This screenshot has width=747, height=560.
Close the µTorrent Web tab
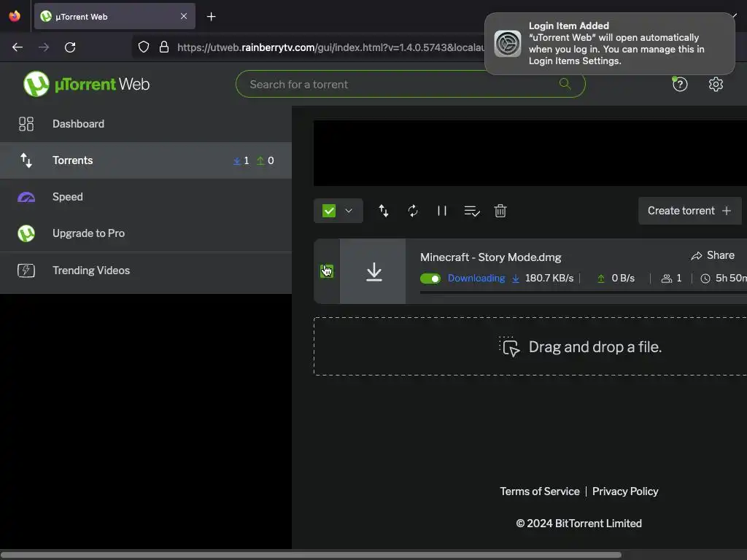click(184, 16)
